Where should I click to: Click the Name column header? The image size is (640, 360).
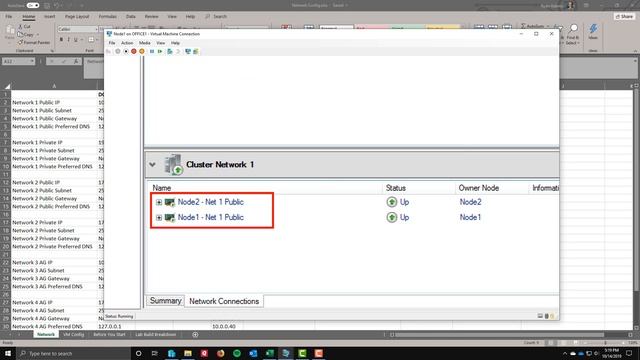162,188
